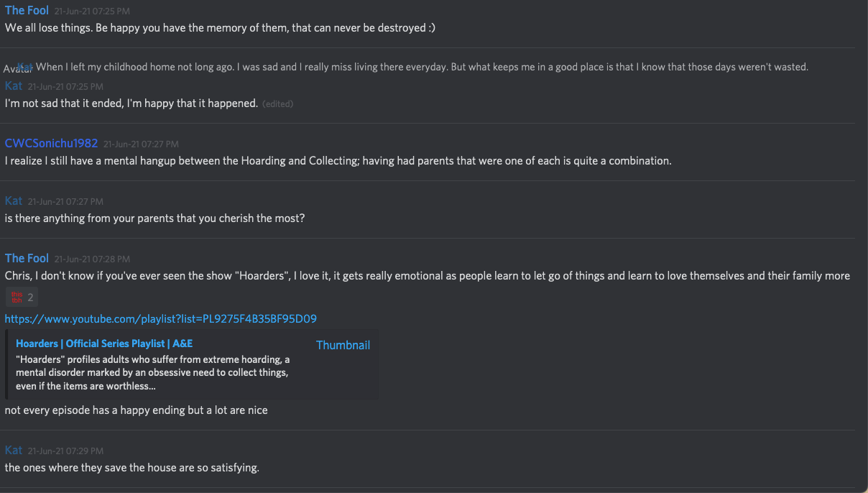Click the 07:27 PM timestamp beside CWCSonichu1982
The height and width of the screenshot is (493, 868).
click(141, 144)
